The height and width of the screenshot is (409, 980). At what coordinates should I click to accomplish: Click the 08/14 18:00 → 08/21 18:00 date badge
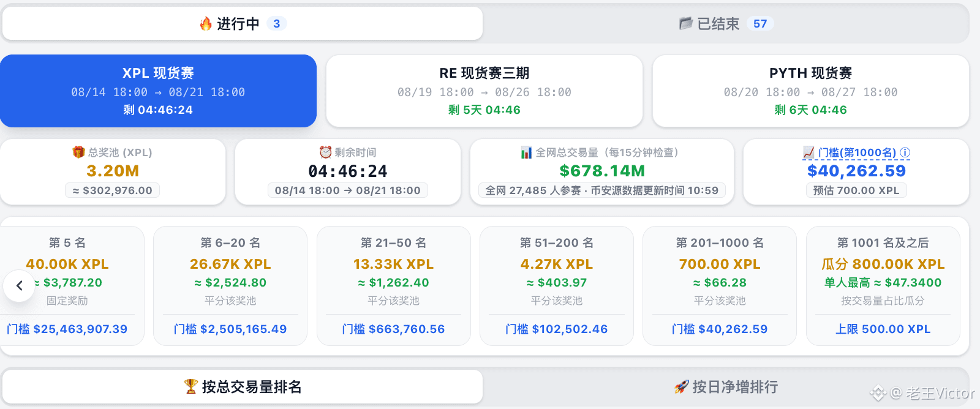tap(348, 190)
